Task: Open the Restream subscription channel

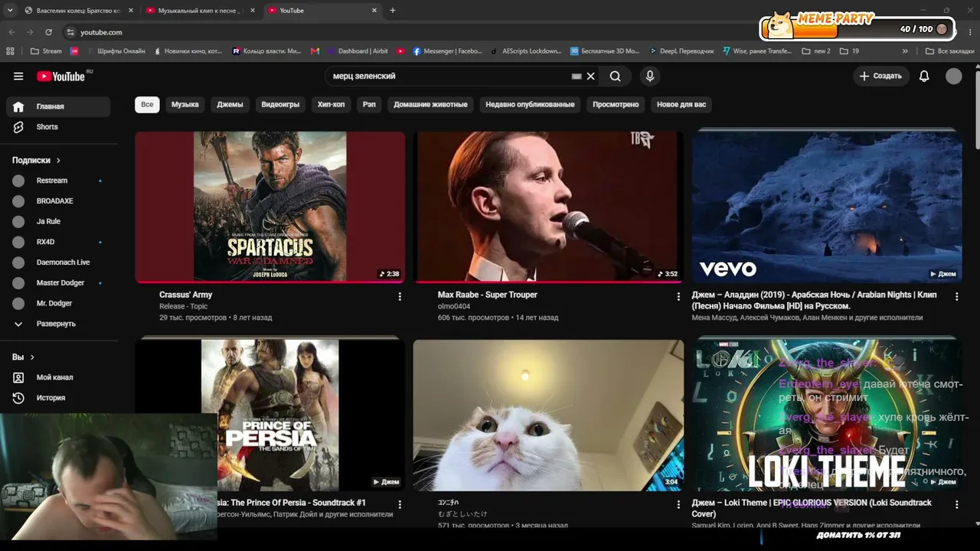Action: (x=58, y=181)
